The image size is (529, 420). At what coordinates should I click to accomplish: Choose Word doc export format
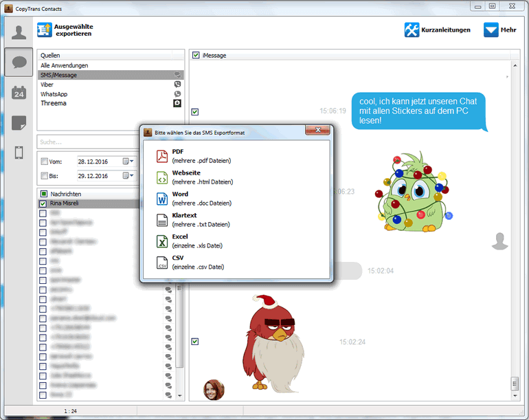coord(194,199)
